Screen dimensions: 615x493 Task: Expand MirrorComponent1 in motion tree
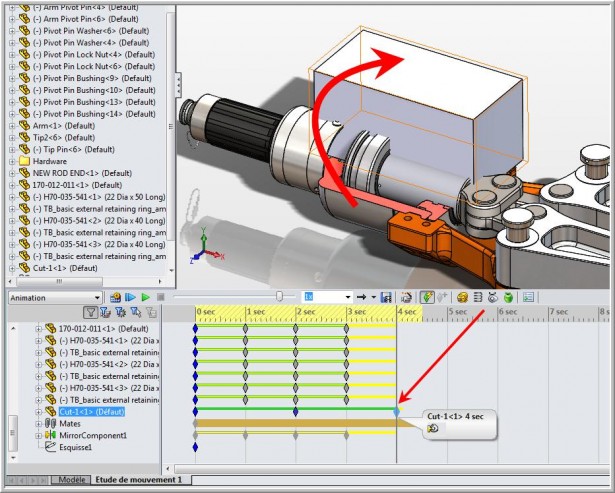[39, 436]
